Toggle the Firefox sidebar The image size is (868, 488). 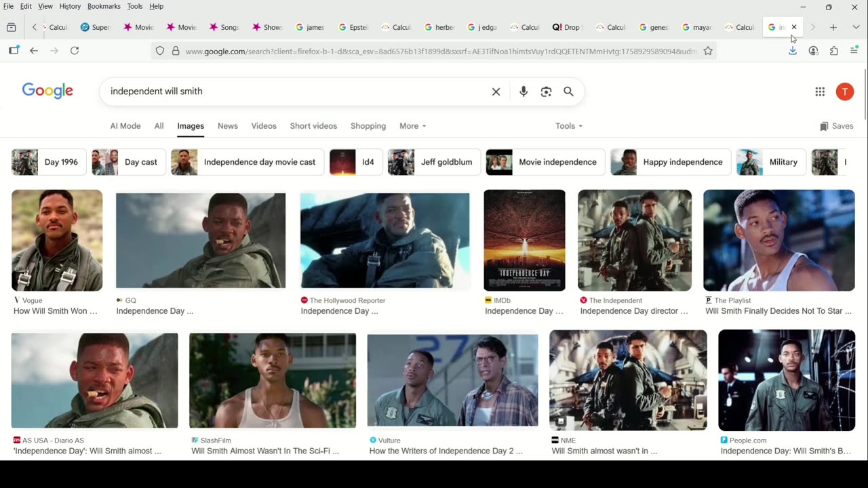pos(14,51)
